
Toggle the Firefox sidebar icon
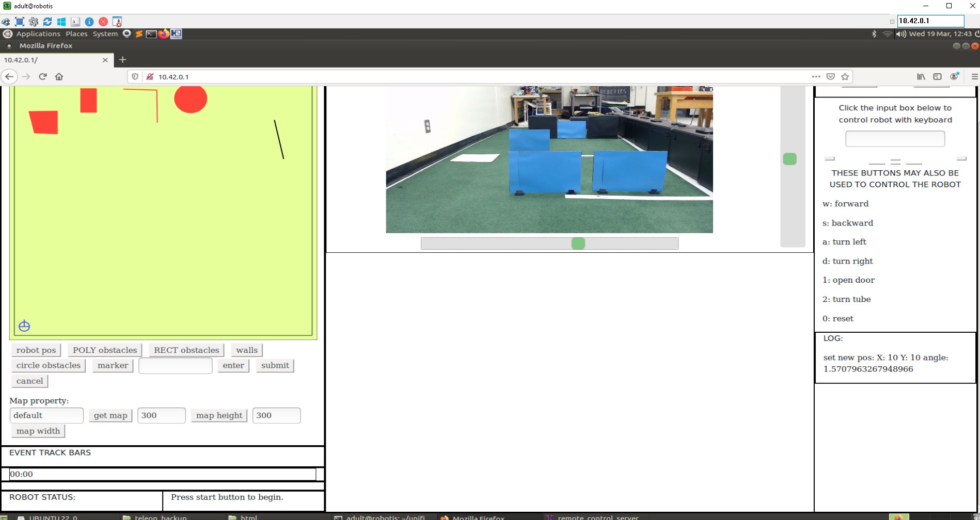pos(938,77)
